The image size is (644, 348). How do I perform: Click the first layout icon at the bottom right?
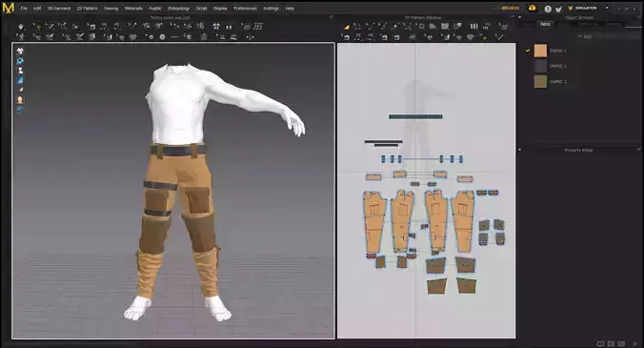click(600, 343)
